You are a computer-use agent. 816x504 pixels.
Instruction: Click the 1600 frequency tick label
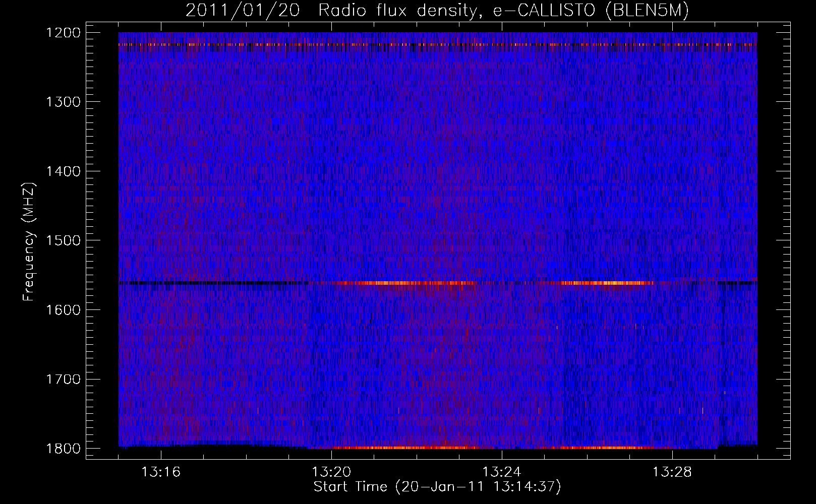click(x=63, y=310)
